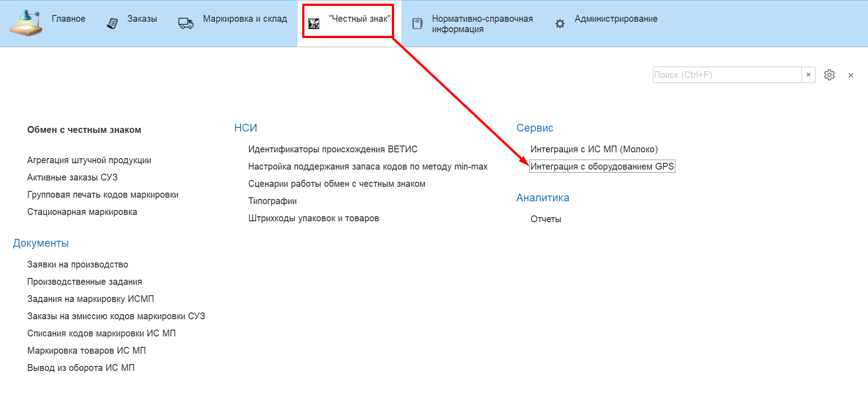
Task: Click the Обмен с честным знаком heading
Action: click(84, 130)
